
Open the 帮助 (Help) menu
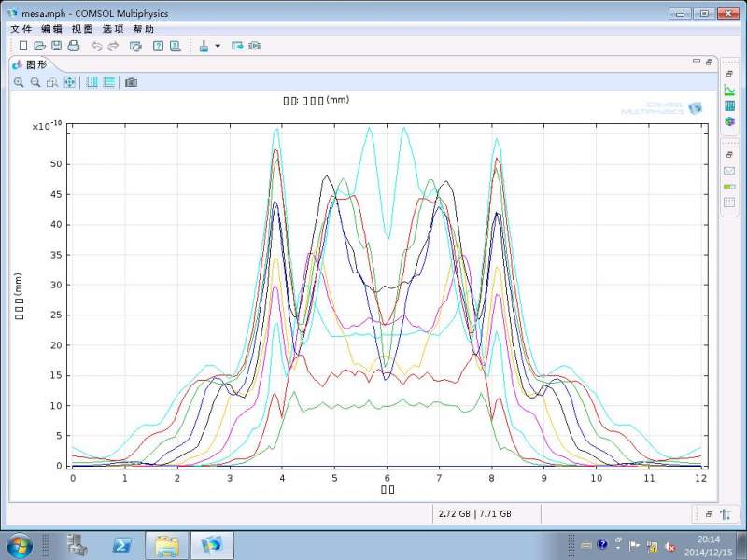point(143,29)
